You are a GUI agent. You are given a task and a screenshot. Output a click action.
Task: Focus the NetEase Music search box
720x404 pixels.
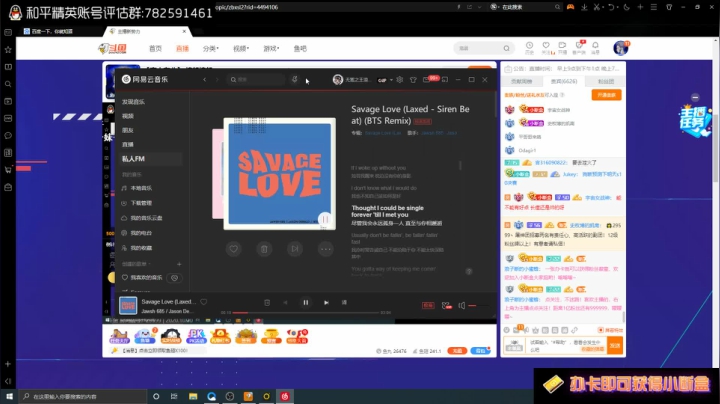click(x=256, y=79)
